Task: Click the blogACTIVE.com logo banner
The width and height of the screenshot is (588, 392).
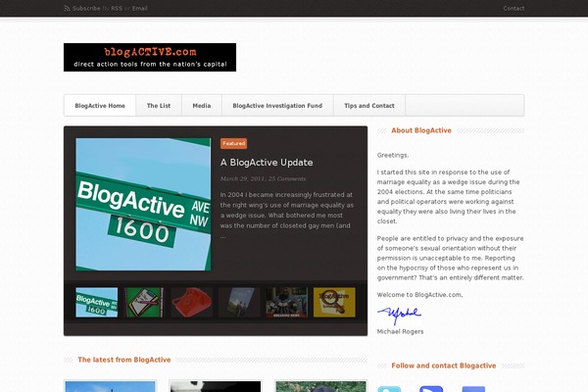Action: tap(150, 58)
